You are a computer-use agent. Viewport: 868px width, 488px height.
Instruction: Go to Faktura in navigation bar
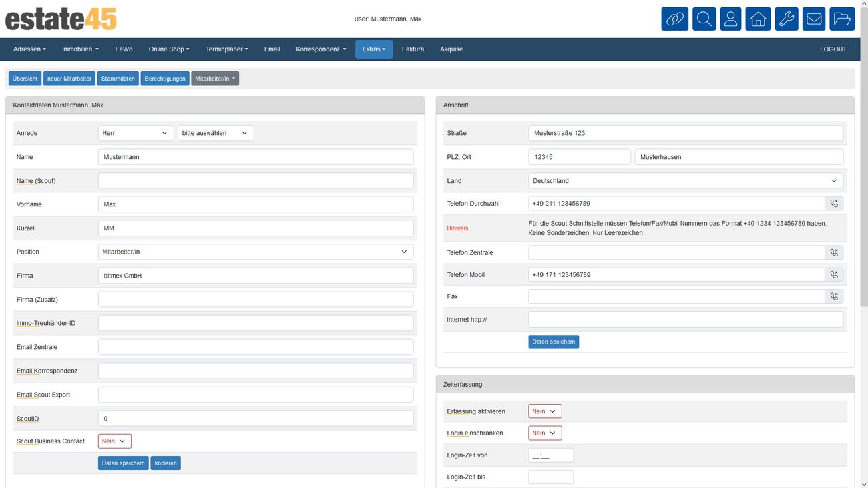(413, 49)
